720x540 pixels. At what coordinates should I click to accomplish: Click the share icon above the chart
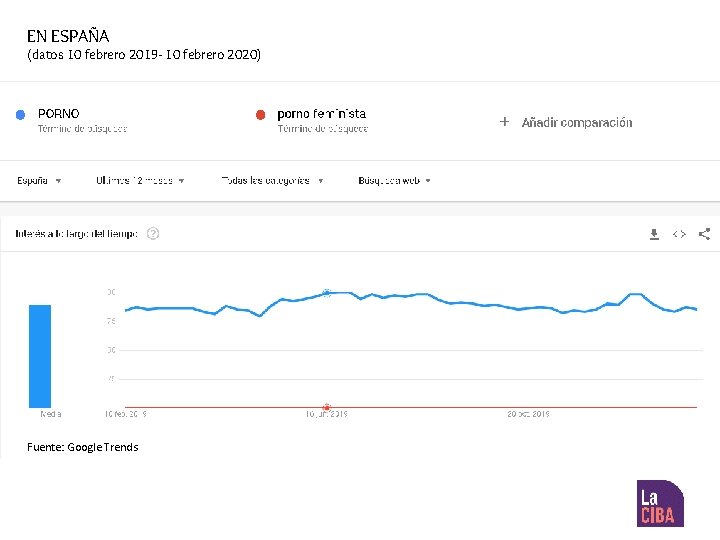point(704,234)
